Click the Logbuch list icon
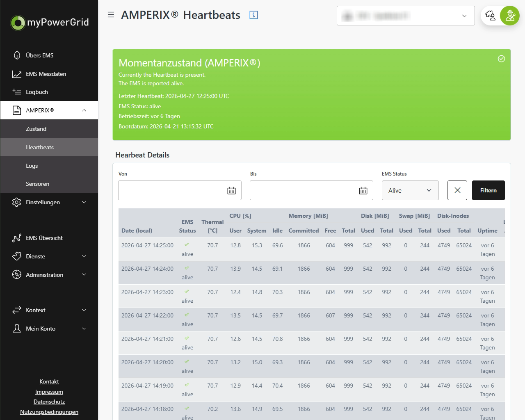Image resolution: width=525 pixels, height=420 pixels. (x=17, y=92)
